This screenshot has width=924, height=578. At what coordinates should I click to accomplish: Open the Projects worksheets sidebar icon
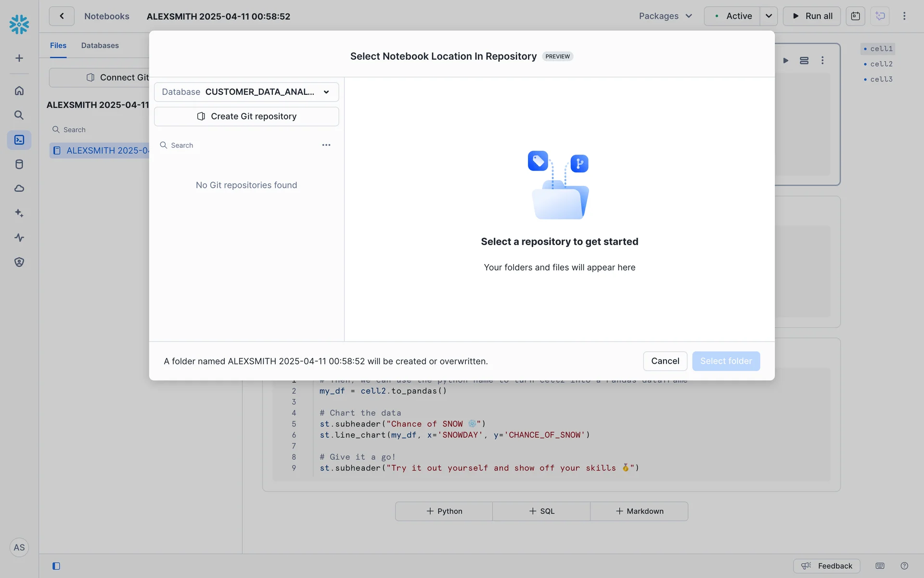pyautogui.click(x=19, y=140)
